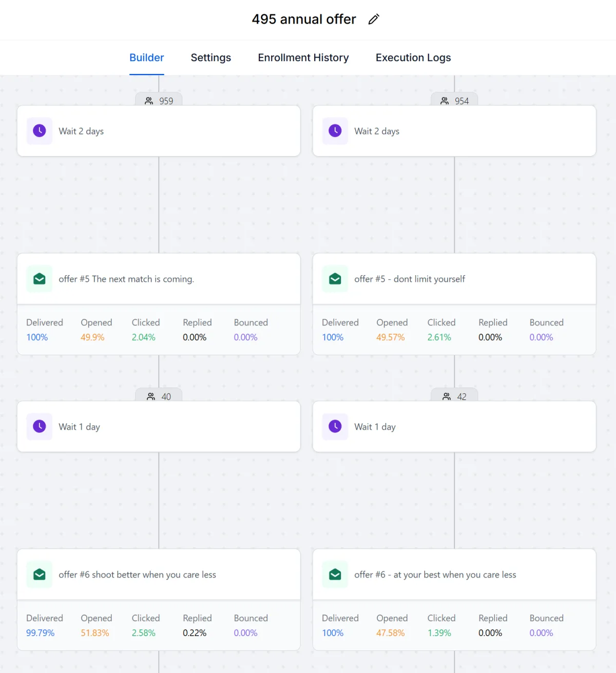Click the 959 enrolled contacts badge
616x673 pixels.
tap(159, 100)
